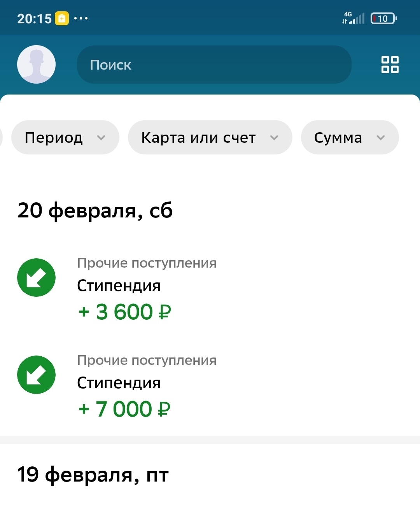Focus the Поиск search field

coord(214,65)
